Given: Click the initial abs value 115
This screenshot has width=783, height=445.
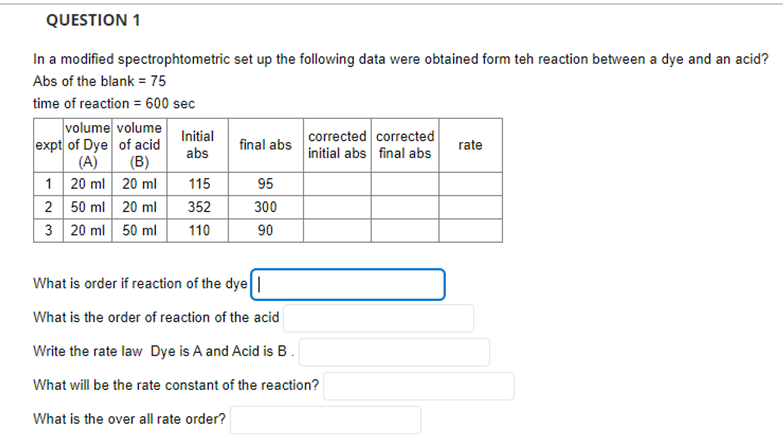Looking at the screenshot, I should 199,184.
